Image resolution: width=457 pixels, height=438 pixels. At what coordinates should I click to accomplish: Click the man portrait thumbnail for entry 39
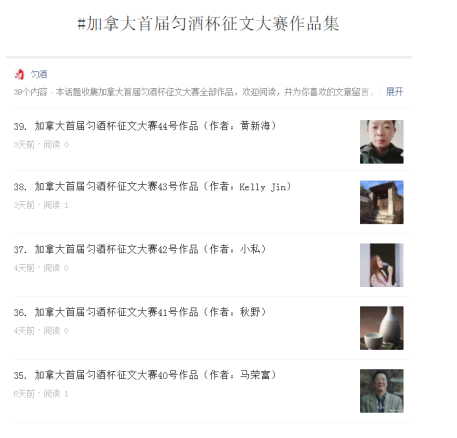(382, 142)
